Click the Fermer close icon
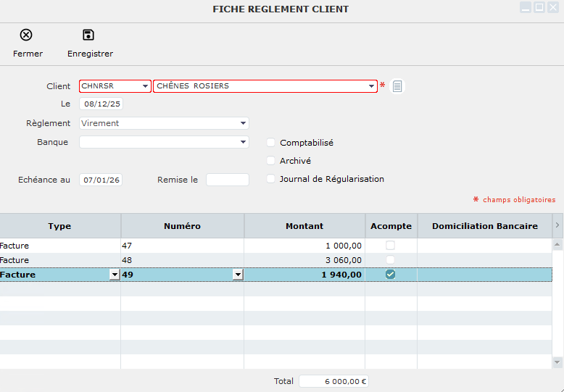Screen dimensions: 564x392 26,36
